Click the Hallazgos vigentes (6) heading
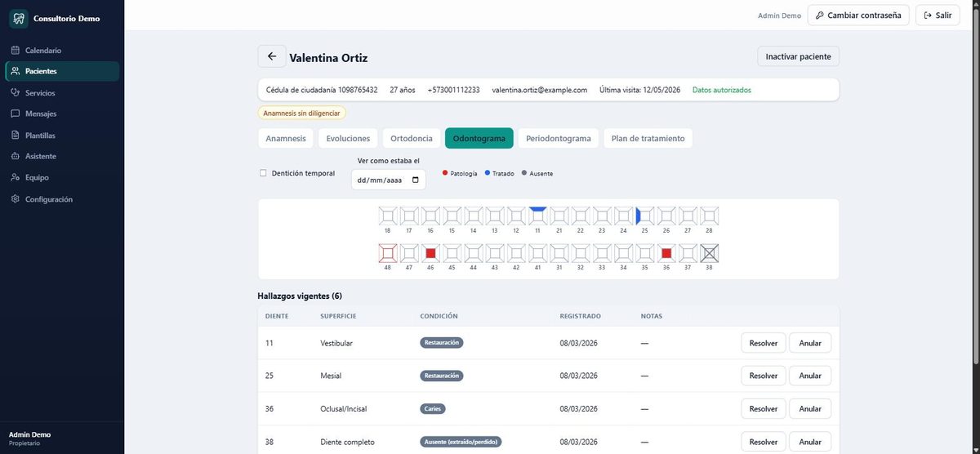 click(301, 296)
